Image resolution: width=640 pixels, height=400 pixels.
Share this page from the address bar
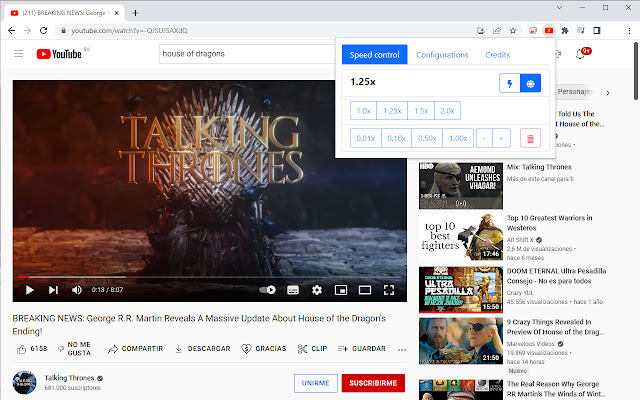click(497, 31)
